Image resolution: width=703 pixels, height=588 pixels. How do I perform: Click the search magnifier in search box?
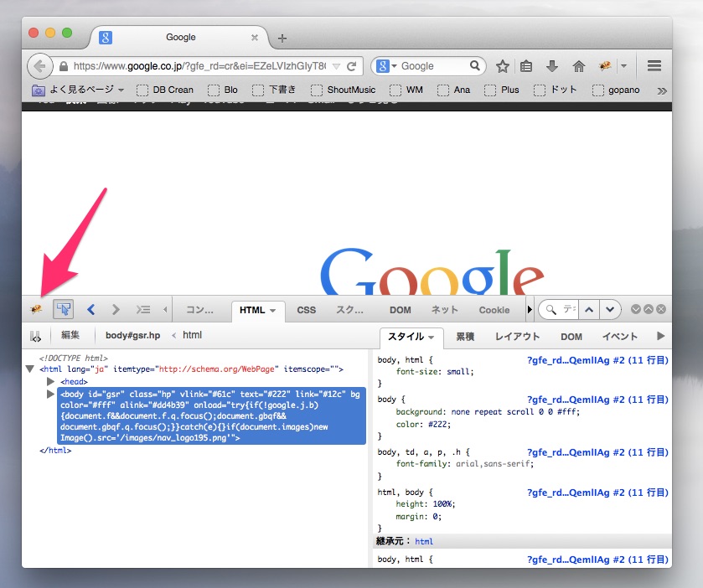point(475,66)
